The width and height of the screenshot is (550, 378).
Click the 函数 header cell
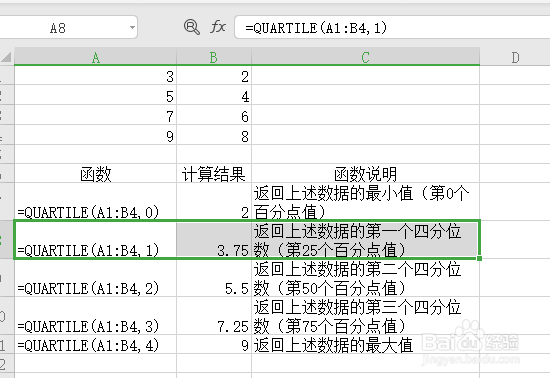click(x=95, y=173)
